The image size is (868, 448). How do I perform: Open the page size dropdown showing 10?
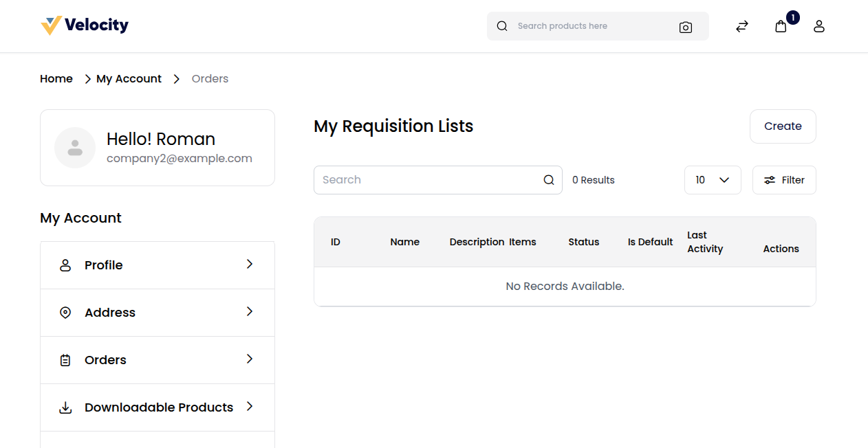pos(713,179)
